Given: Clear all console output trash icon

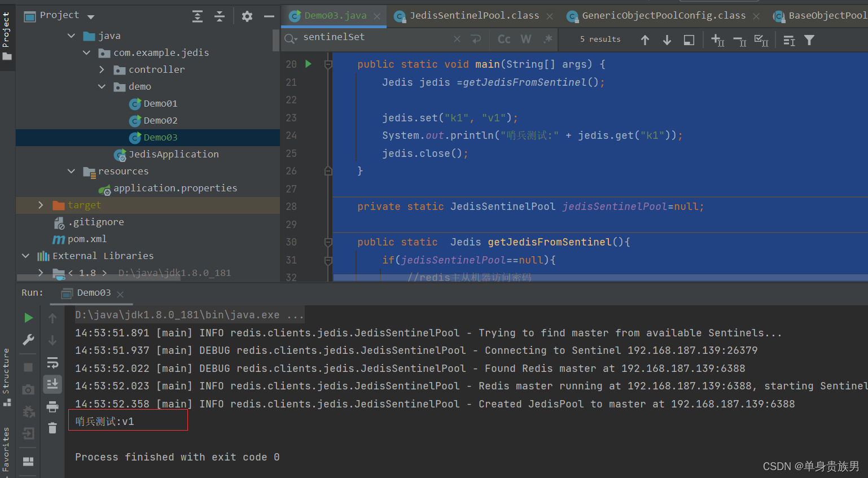Looking at the screenshot, I should coord(52,428).
